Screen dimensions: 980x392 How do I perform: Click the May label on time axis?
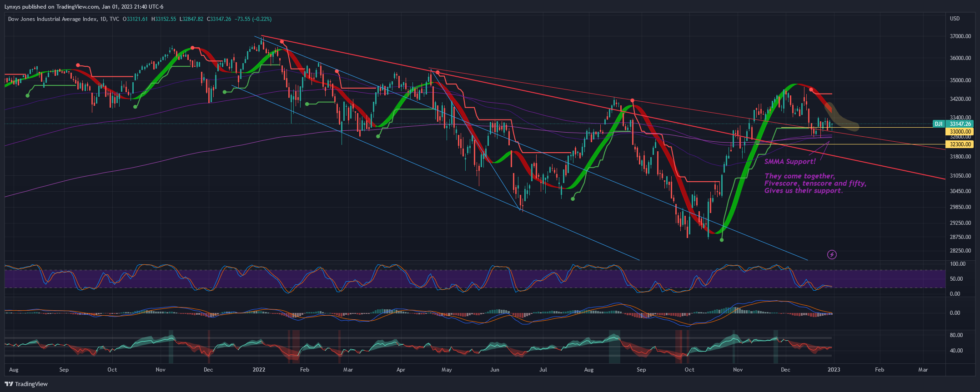coord(447,370)
